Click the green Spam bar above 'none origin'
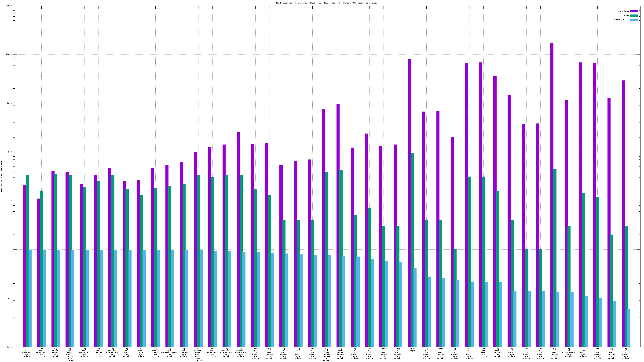 (412, 250)
